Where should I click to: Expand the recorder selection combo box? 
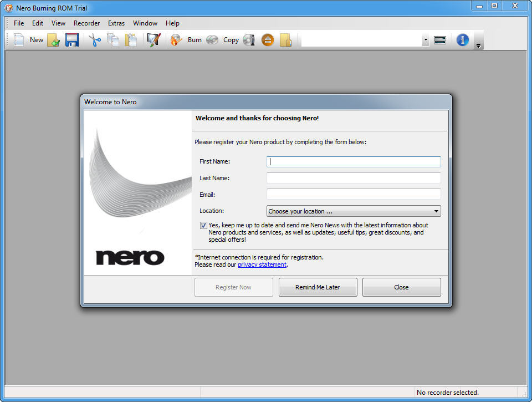(424, 40)
